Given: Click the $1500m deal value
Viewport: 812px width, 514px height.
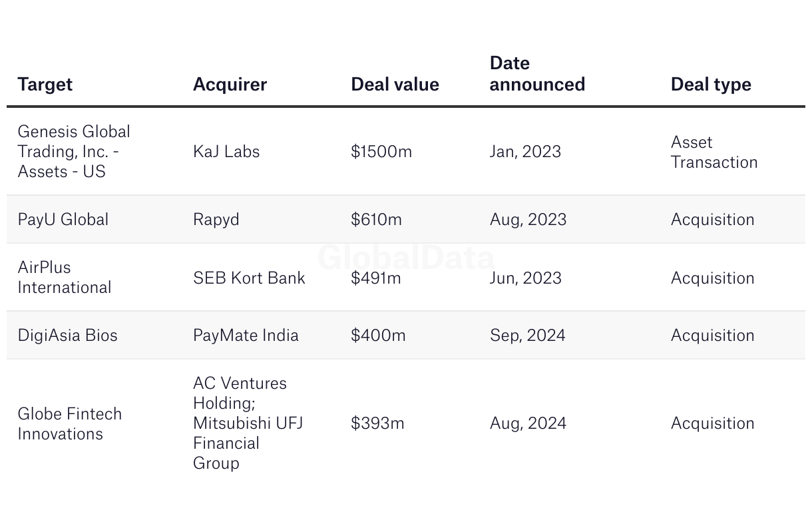Looking at the screenshot, I should click(x=381, y=151).
